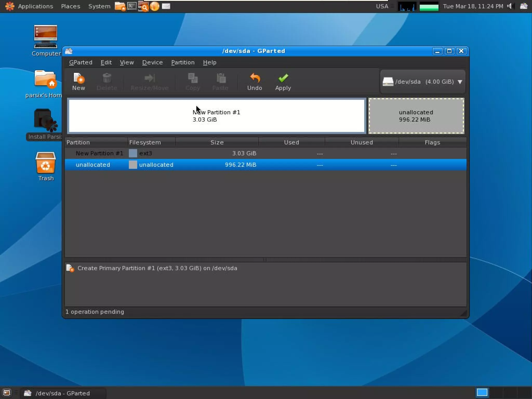Image resolution: width=532 pixels, height=399 pixels.
Task: Select unallocated block in disk graphic
Action: click(x=416, y=116)
